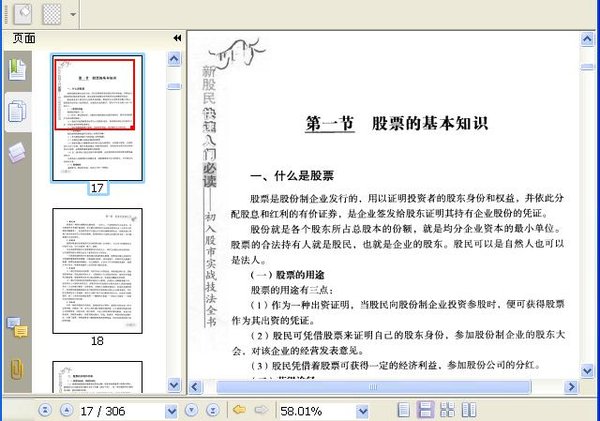Select the third partially visible page thumbnail

(98, 377)
